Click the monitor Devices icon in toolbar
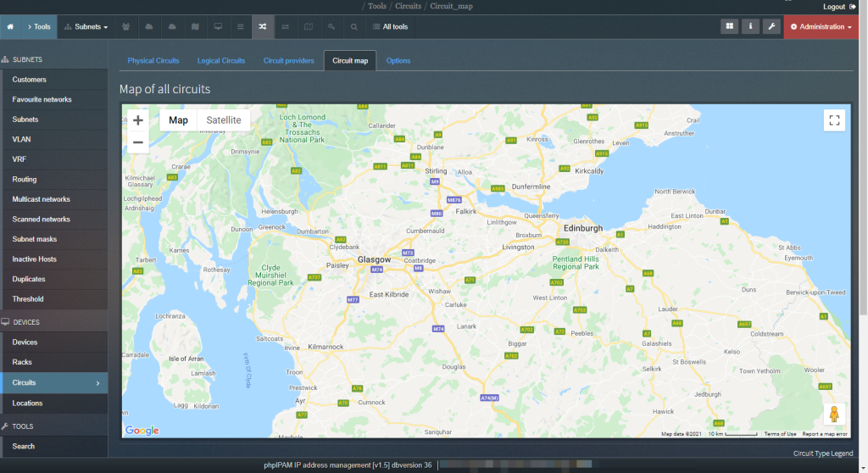Image resolution: width=868 pixels, height=473 pixels. tap(218, 26)
